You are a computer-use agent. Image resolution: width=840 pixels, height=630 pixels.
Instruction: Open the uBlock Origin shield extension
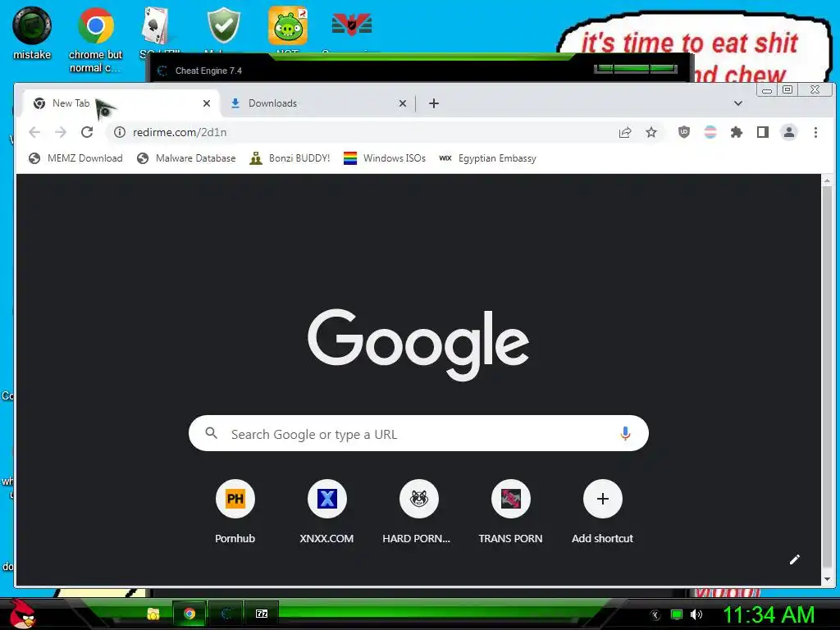tap(684, 132)
